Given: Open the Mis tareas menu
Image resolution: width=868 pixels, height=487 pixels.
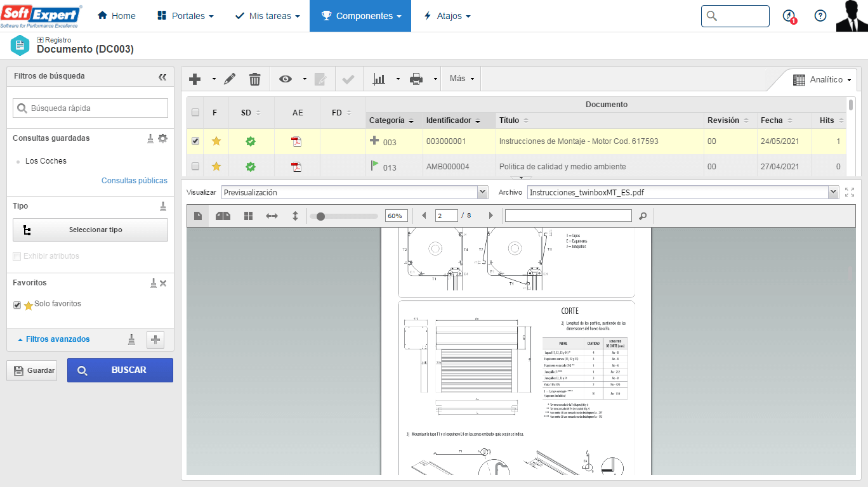Looking at the screenshot, I should (x=267, y=16).
